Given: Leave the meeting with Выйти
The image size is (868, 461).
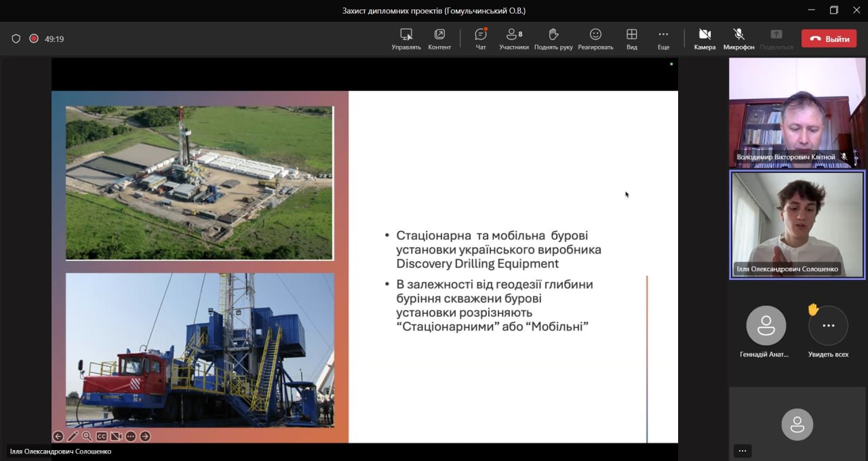Looking at the screenshot, I should 829,39.
